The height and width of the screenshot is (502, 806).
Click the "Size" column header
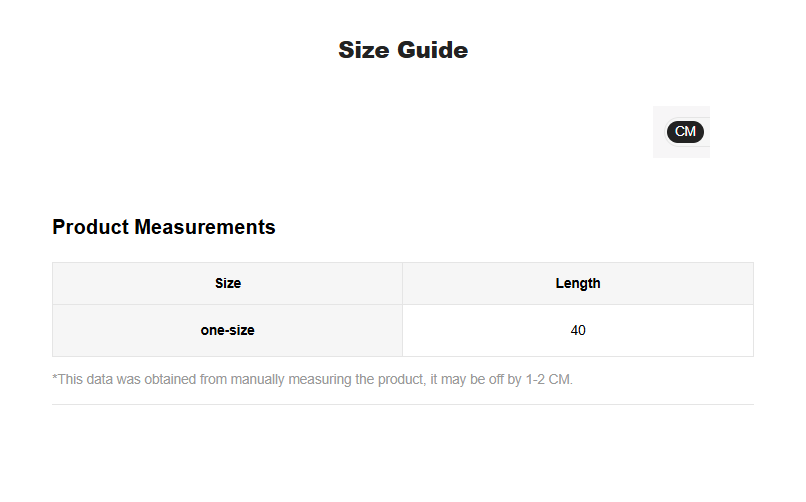pos(228,283)
